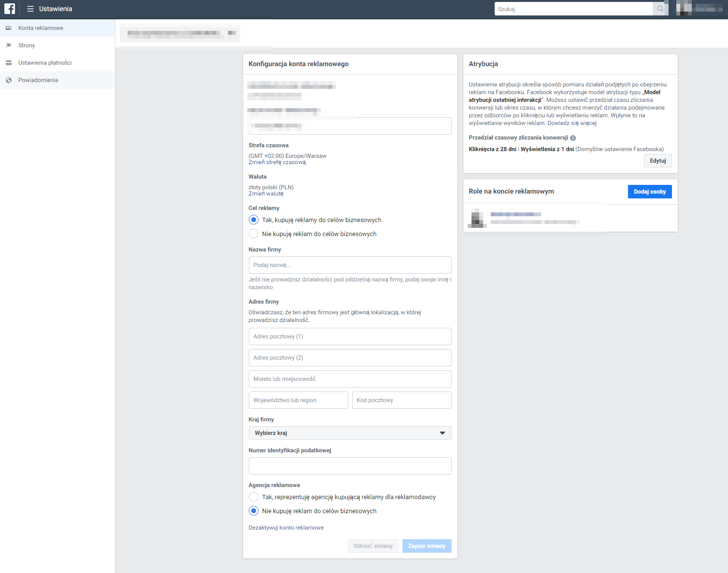Select 'Nie kupuję reklam' under Cel reklamy
728x573 pixels.
click(254, 234)
